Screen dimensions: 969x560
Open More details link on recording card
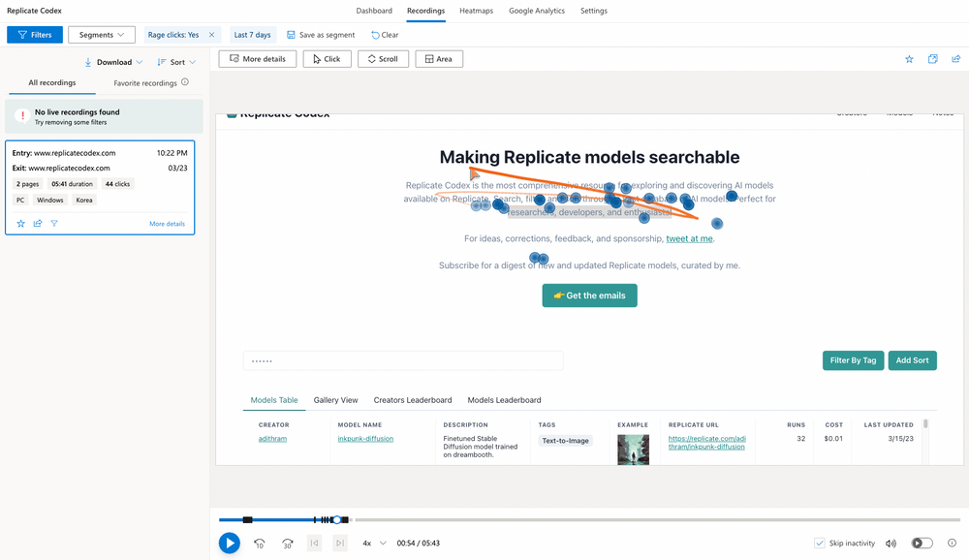(x=167, y=224)
